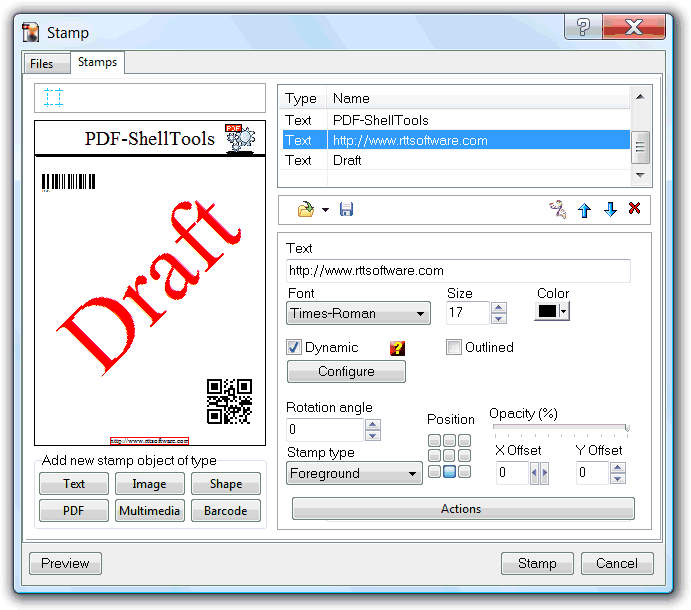Open the Times-Roman font dropdown

coord(358,313)
